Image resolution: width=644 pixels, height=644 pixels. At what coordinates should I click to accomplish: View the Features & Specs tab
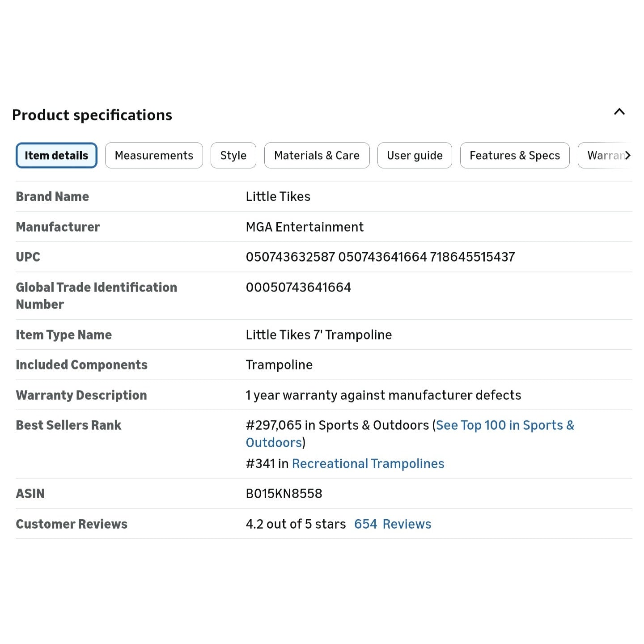point(515,155)
